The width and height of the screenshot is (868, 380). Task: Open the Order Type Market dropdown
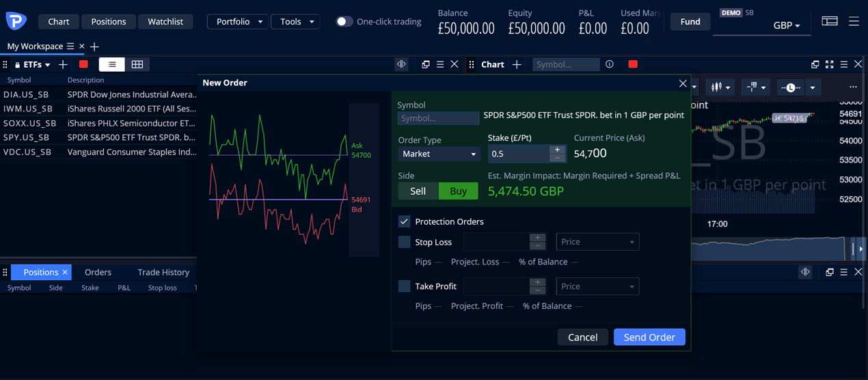click(x=439, y=154)
